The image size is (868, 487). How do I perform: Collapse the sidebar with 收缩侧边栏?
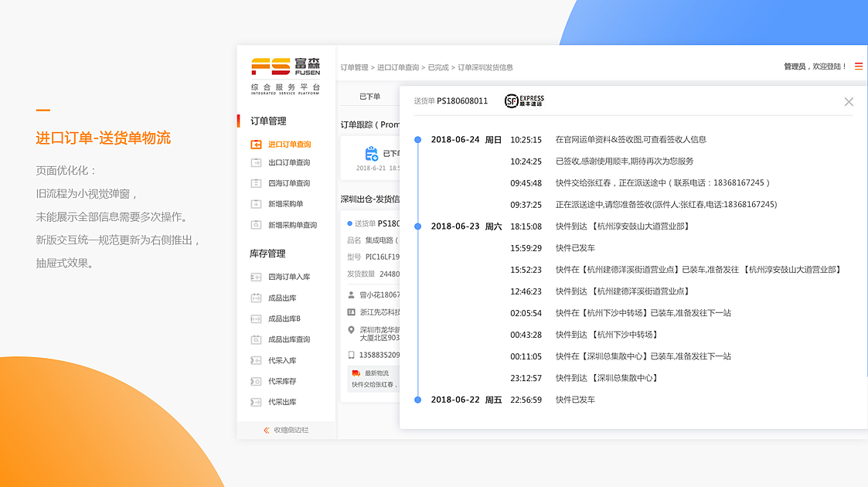point(286,430)
